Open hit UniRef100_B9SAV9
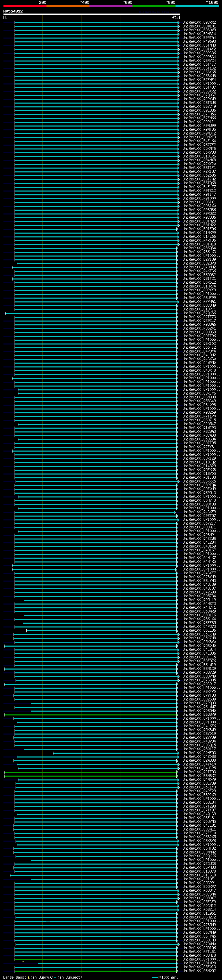Screen dimensions: 222x980 coord(199,30)
